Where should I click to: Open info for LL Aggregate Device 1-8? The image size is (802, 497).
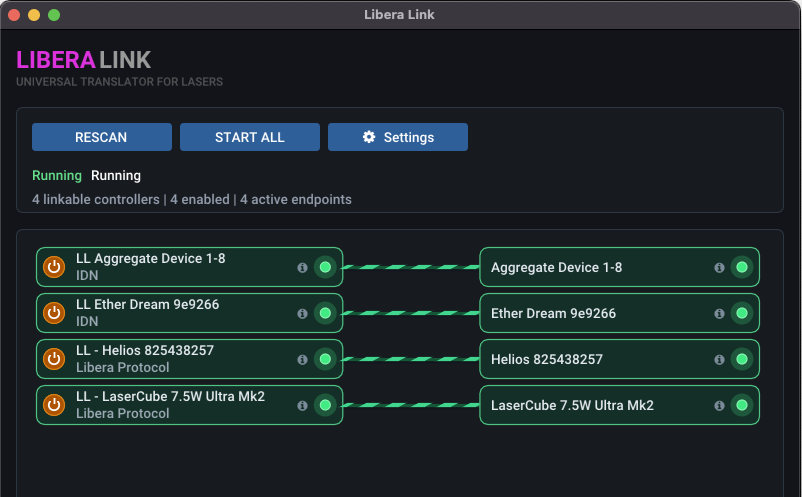[x=302, y=267]
